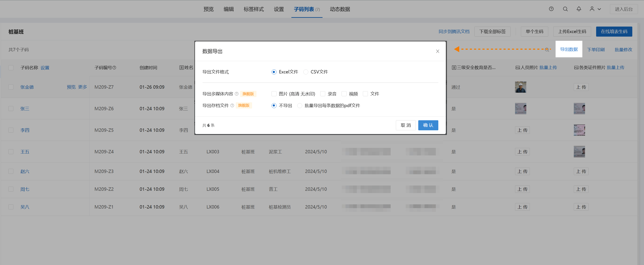Click the image icon beside 人员照片 header
This screenshot has height=265, width=644.
point(518,68)
